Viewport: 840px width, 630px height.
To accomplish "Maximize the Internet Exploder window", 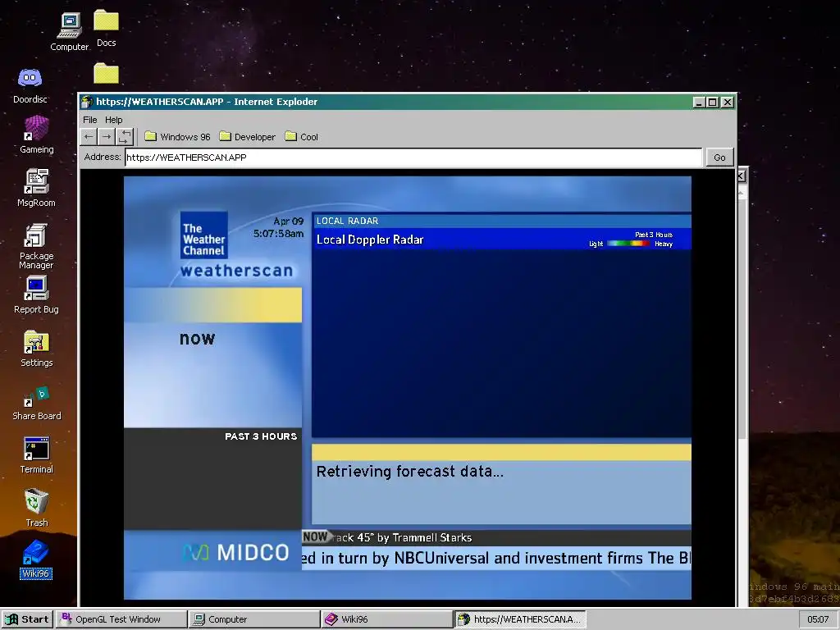I will [713, 102].
